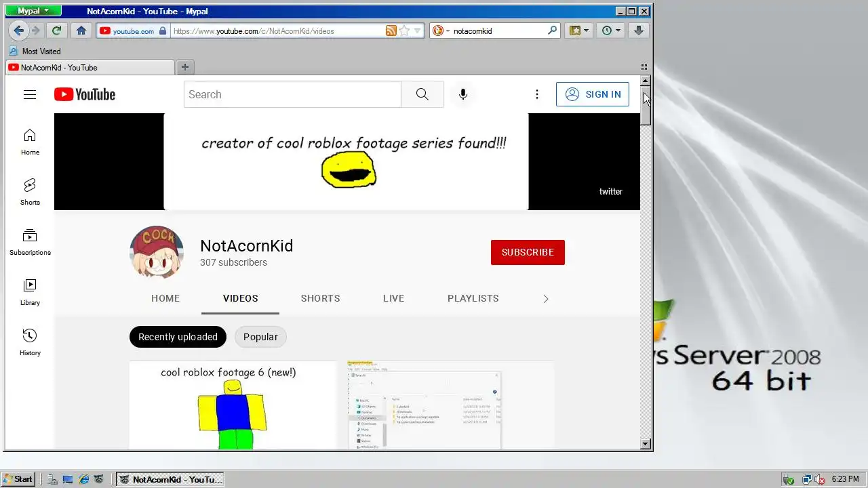Show more channel tabs with right chevron

pos(546,298)
